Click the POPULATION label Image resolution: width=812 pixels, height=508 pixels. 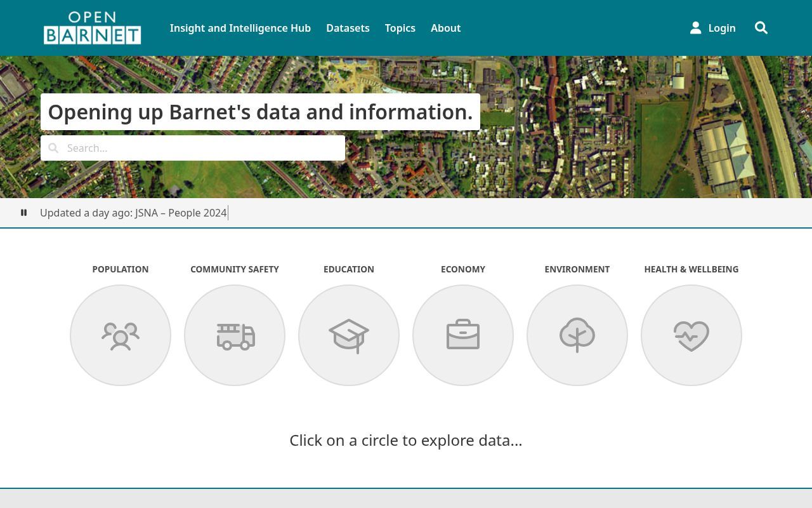[121, 269]
